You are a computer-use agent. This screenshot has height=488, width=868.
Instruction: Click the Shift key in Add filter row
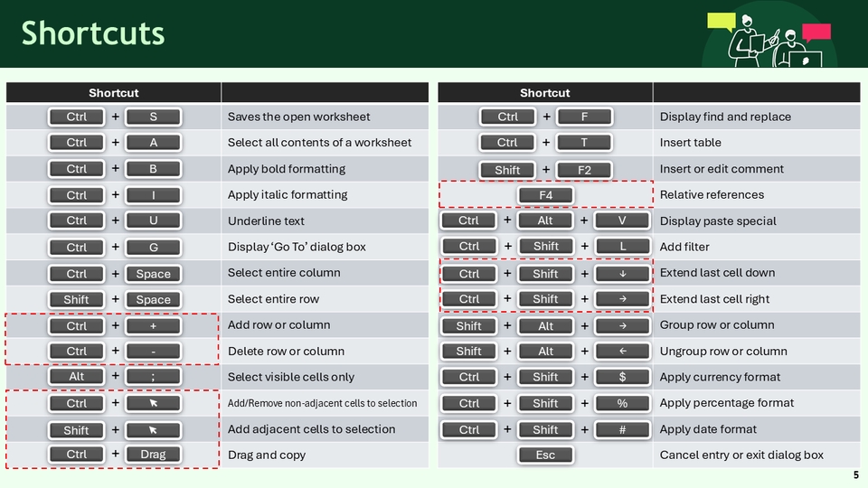tap(546, 246)
